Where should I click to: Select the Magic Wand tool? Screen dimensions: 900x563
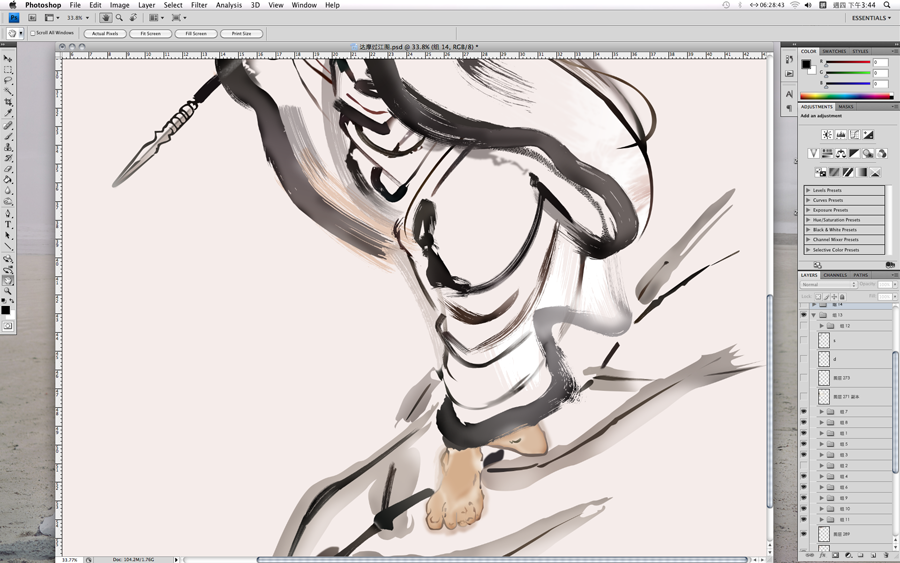pyautogui.click(x=7, y=91)
